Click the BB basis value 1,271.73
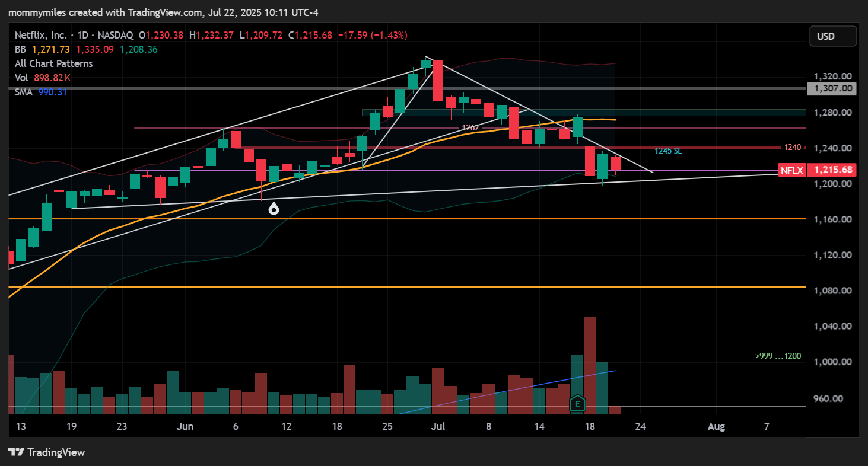 [51, 49]
